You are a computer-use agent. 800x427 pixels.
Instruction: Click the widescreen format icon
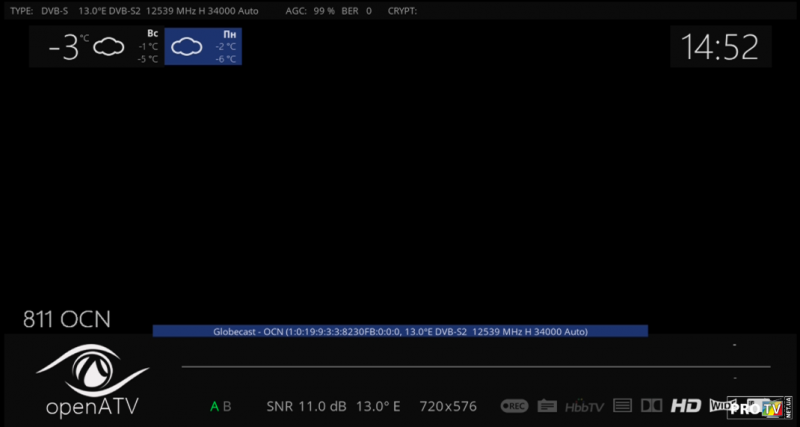point(718,405)
